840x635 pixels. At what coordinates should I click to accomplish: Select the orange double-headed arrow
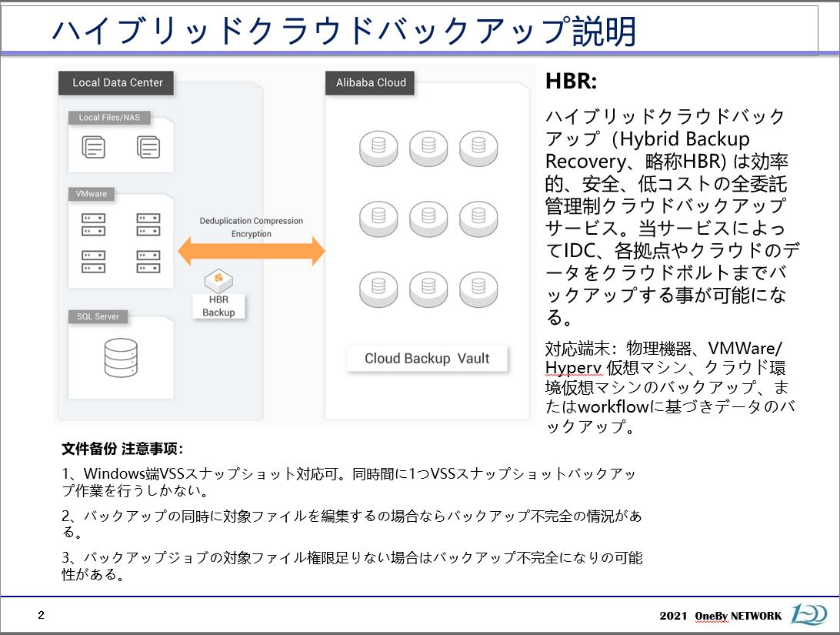click(252, 252)
